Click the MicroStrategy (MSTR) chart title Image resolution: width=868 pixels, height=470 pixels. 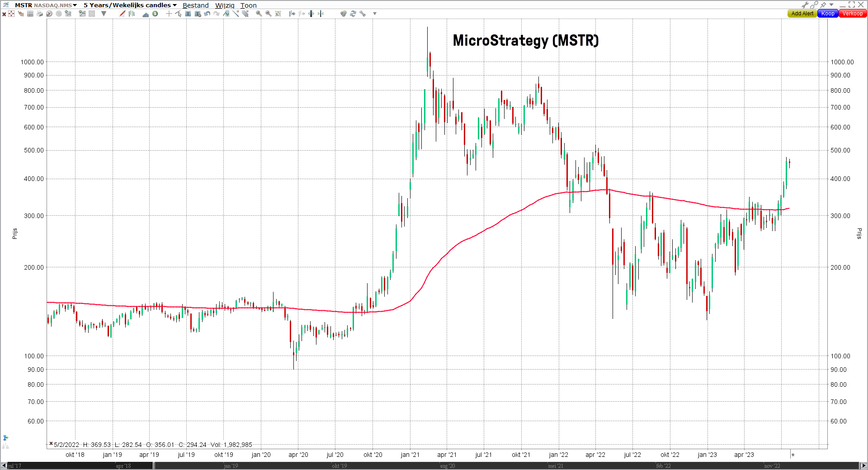(x=526, y=40)
